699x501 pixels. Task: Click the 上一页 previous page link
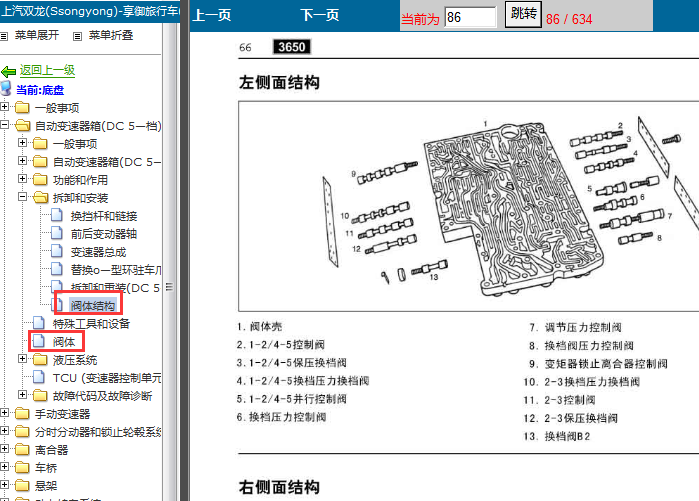pyautogui.click(x=212, y=16)
